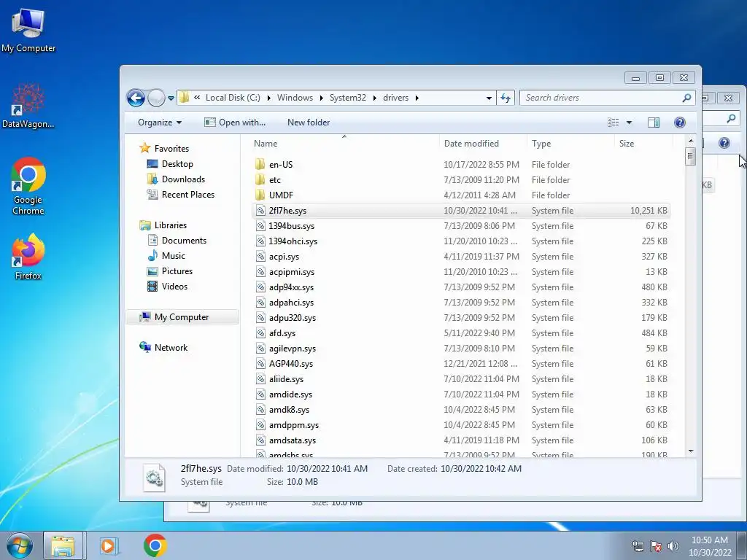
Task: Select the agilevpn.sys file
Action: pos(292,349)
